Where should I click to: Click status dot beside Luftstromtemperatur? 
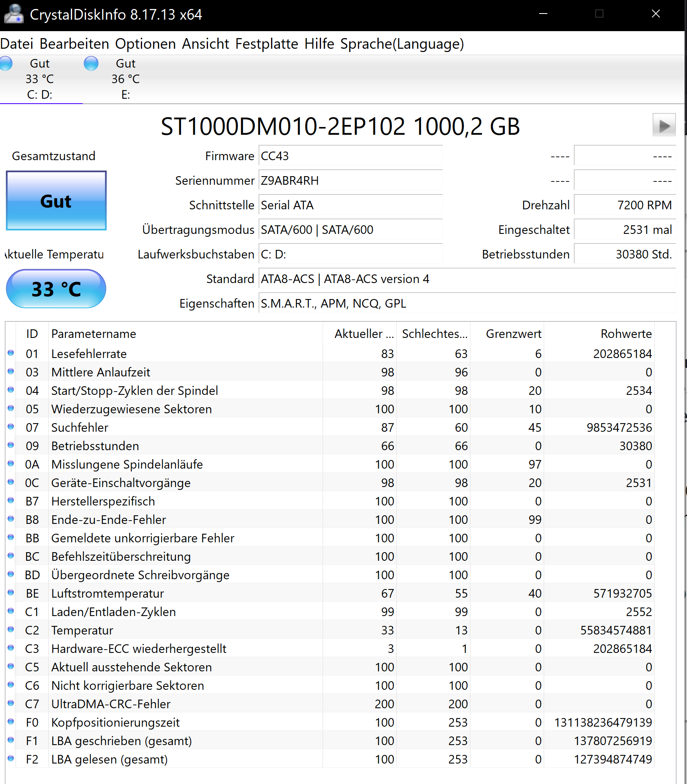click(x=11, y=592)
